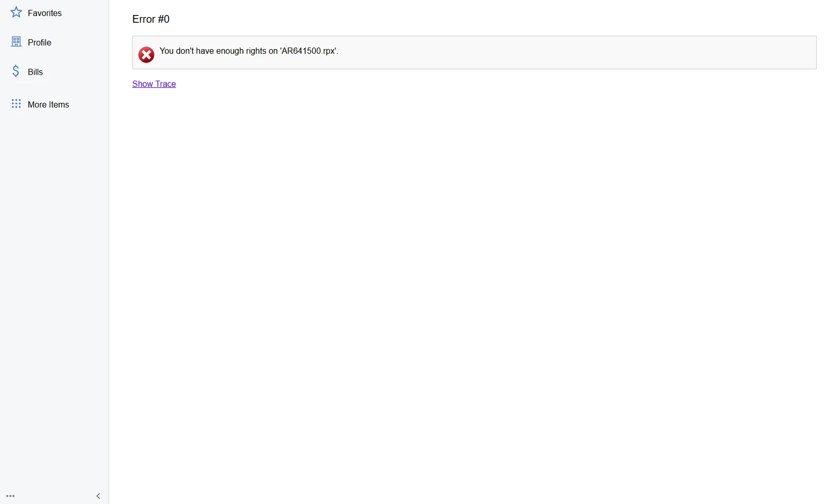The image size is (826, 504).
Task: Click the red error X icon
Action: pyautogui.click(x=146, y=54)
